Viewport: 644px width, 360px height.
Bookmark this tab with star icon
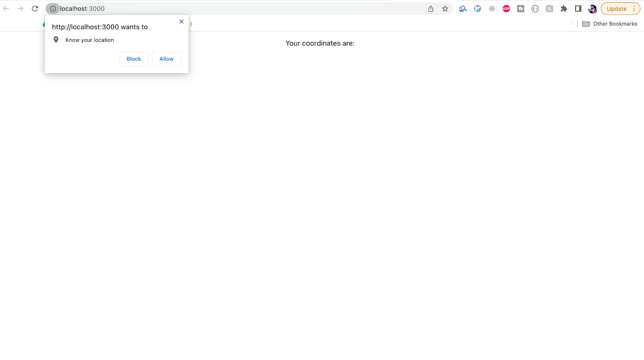445,8
